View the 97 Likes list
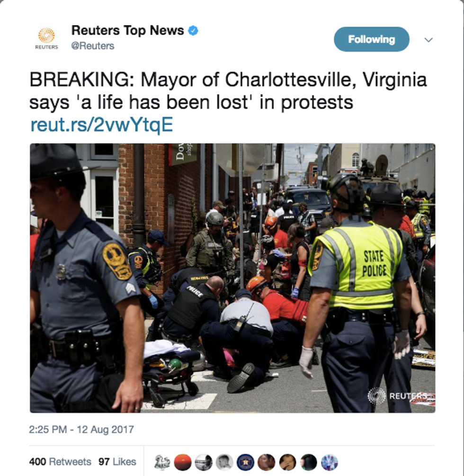This screenshot has width=464, height=476. [x=117, y=462]
